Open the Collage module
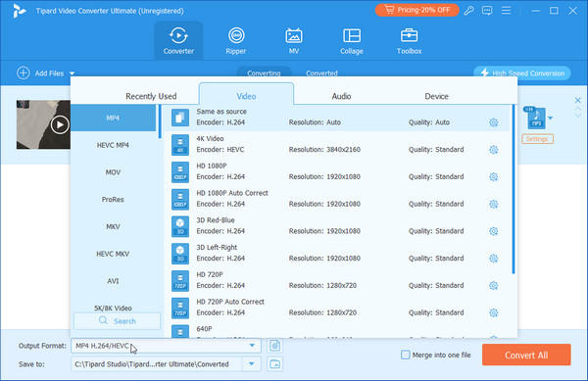 [x=352, y=40]
